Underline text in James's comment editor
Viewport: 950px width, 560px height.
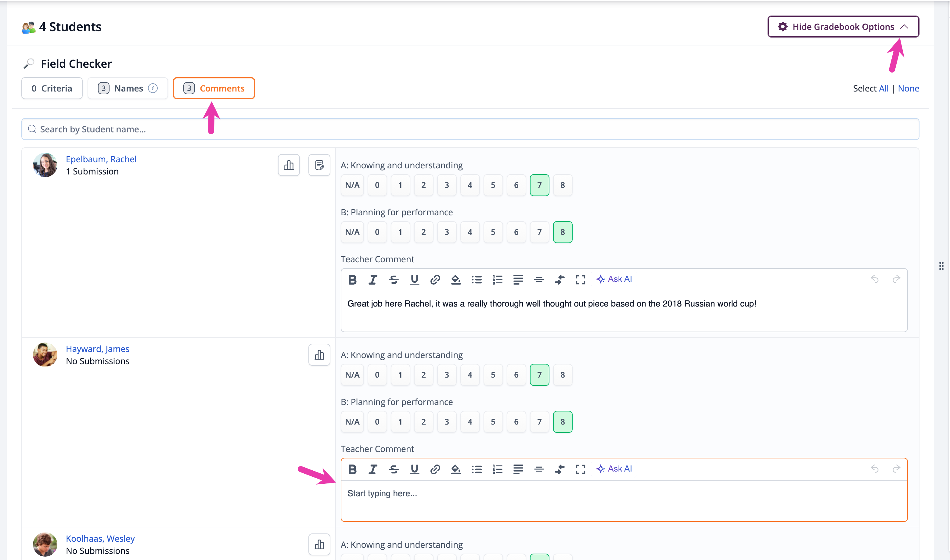[x=414, y=469]
